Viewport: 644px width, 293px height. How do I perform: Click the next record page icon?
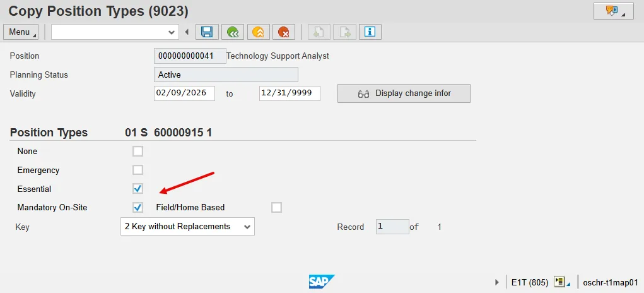(344, 32)
